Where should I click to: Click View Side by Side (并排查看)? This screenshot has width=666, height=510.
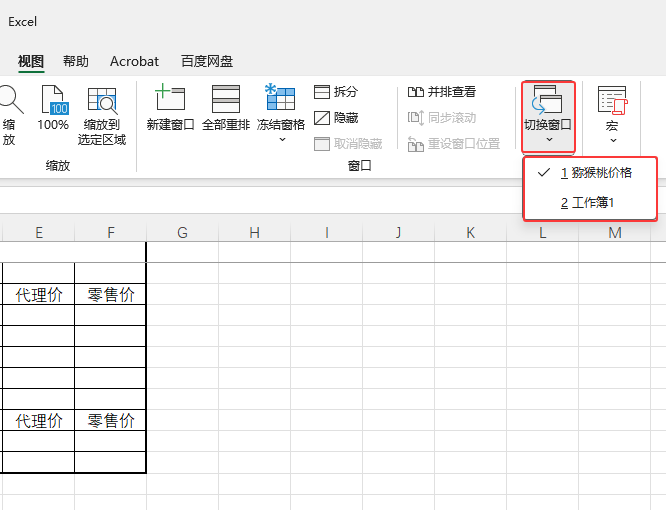(442, 92)
